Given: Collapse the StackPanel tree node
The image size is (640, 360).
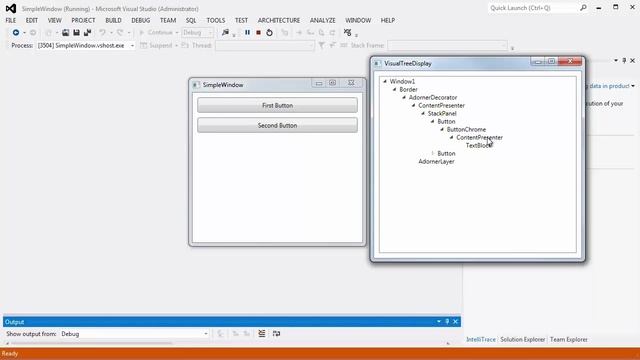Looking at the screenshot, I should coord(423,113).
